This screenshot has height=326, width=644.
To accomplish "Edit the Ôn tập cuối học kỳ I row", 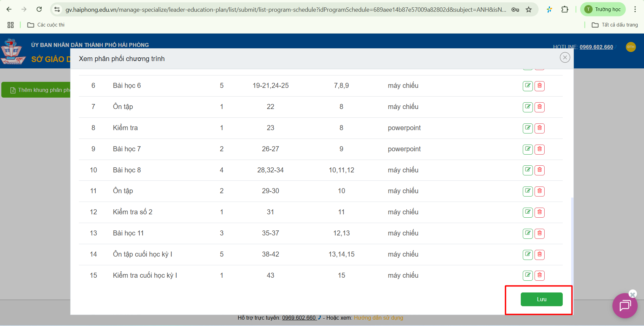I will pyautogui.click(x=527, y=255).
